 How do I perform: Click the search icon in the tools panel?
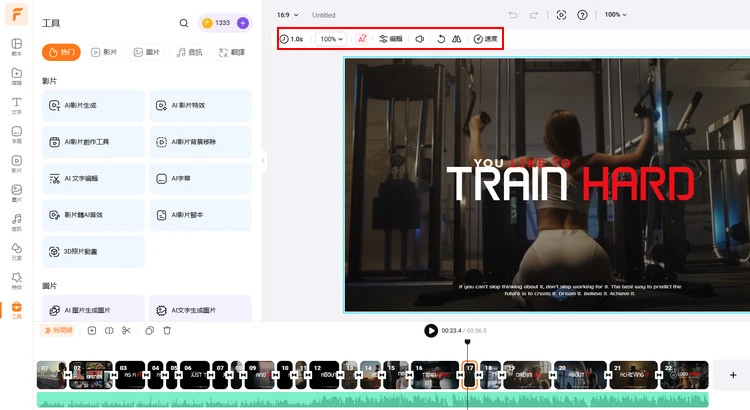point(183,23)
